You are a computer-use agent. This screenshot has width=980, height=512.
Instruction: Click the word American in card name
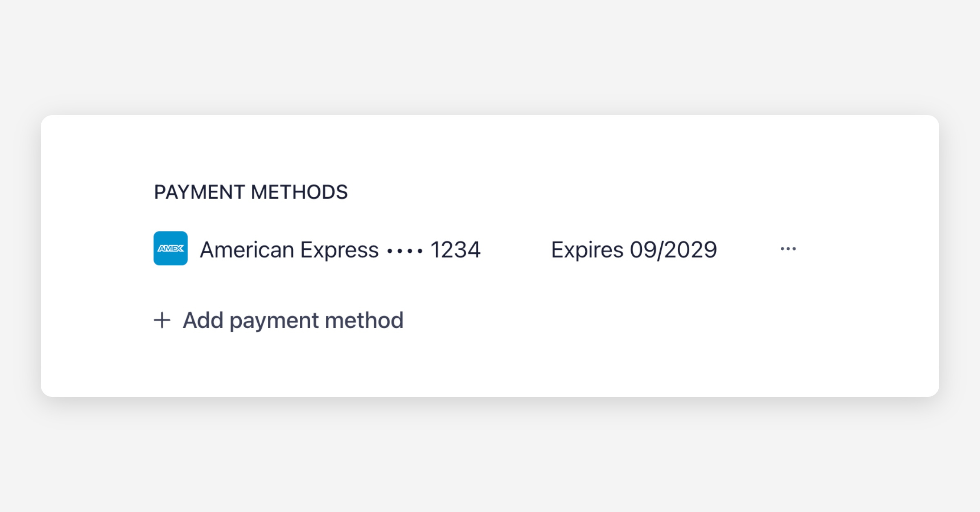coord(247,249)
